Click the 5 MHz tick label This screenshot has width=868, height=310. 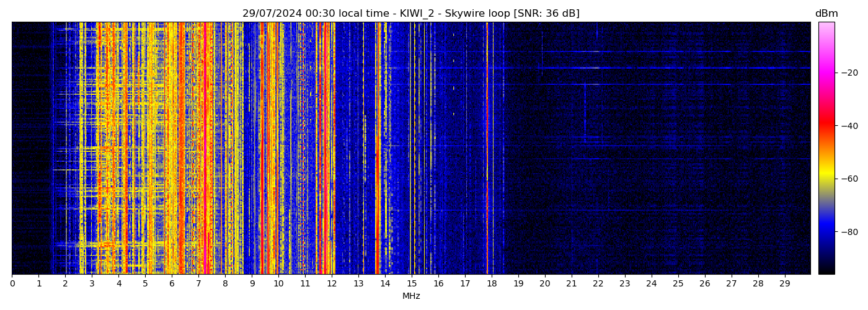pyautogui.click(x=145, y=283)
